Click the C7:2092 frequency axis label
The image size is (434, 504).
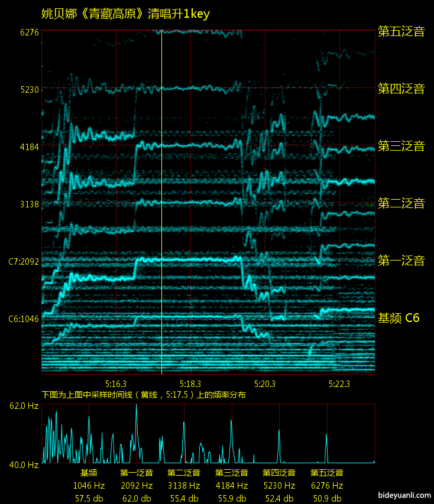click(24, 261)
